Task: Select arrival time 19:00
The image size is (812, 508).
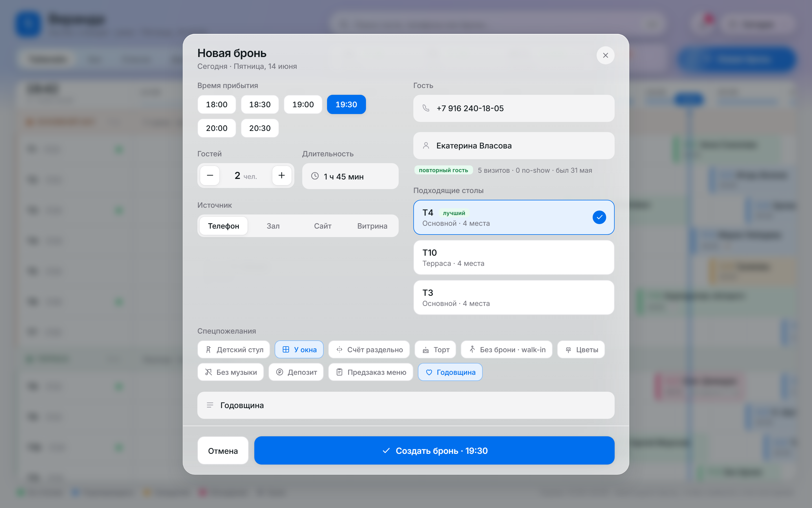Action: click(x=303, y=104)
